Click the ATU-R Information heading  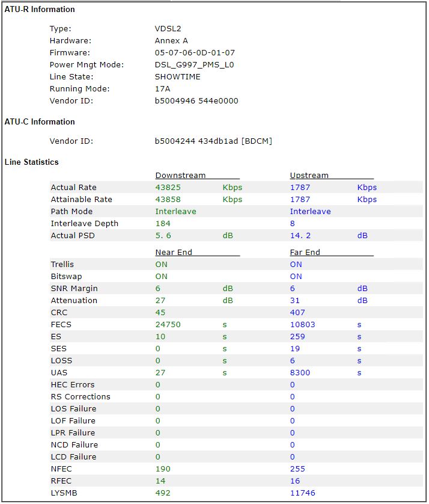40,10
